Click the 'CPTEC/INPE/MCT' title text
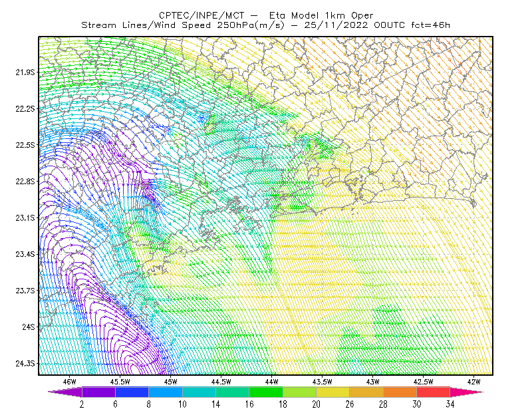This screenshot has height=411, width=532. pyautogui.click(x=201, y=15)
